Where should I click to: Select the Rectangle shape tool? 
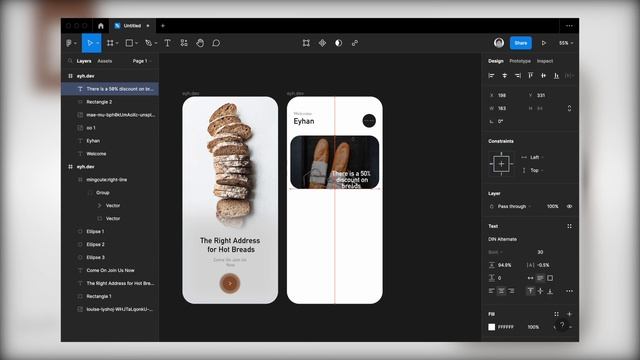(129, 43)
